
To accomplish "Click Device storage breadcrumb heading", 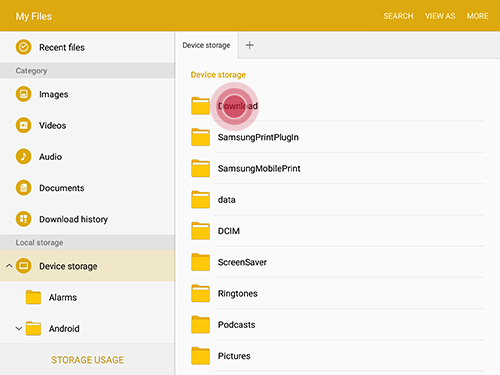I will 218,75.
